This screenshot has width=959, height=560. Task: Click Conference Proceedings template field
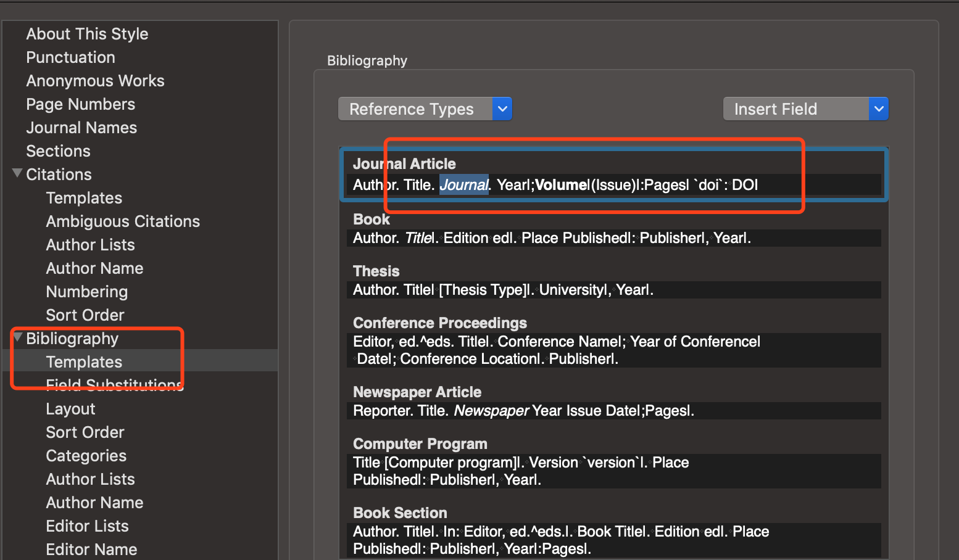point(614,350)
